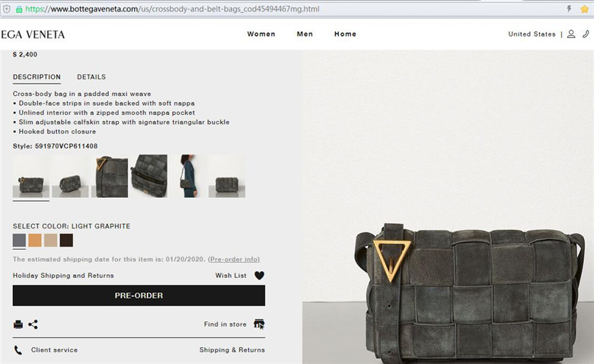Click the telephone icon in the header
This screenshot has height=364, width=594.
pyautogui.click(x=586, y=34)
